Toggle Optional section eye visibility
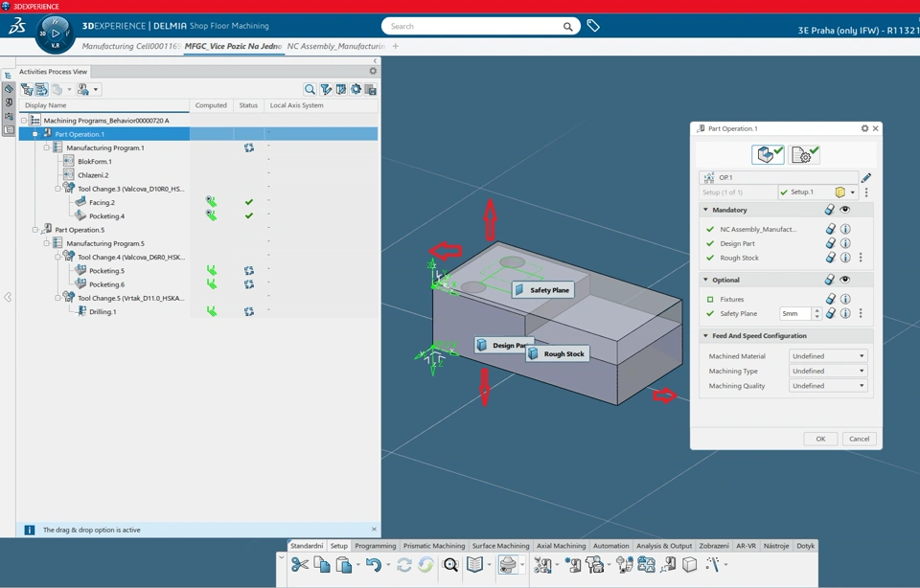The height and width of the screenshot is (588, 920). pos(845,280)
